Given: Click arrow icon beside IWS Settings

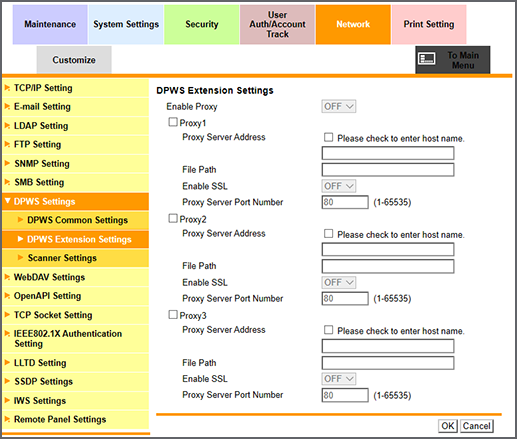Looking at the screenshot, I should (x=7, y=400).
